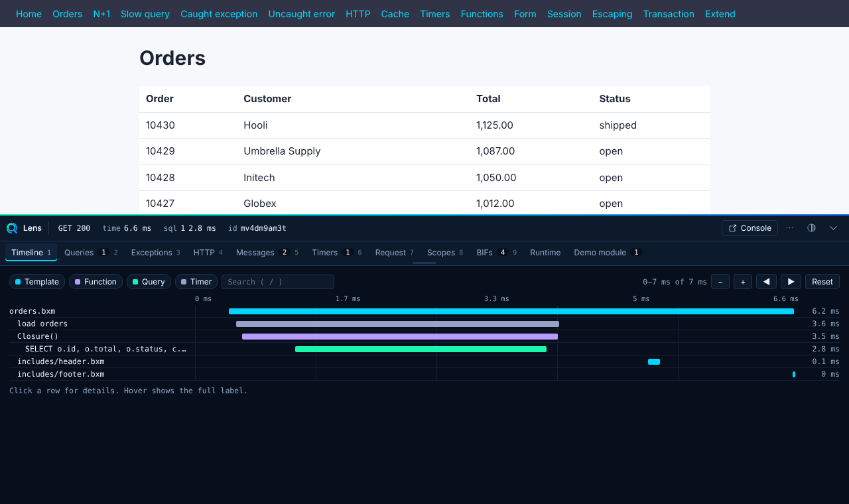Select the SELECT o.id query row
Screen dimensions: 849x504
pos(424,349)
